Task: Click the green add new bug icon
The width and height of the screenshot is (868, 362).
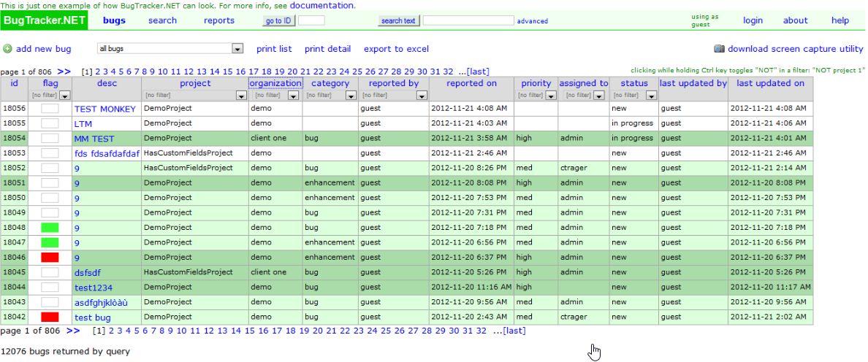Action: pos(7,49)
